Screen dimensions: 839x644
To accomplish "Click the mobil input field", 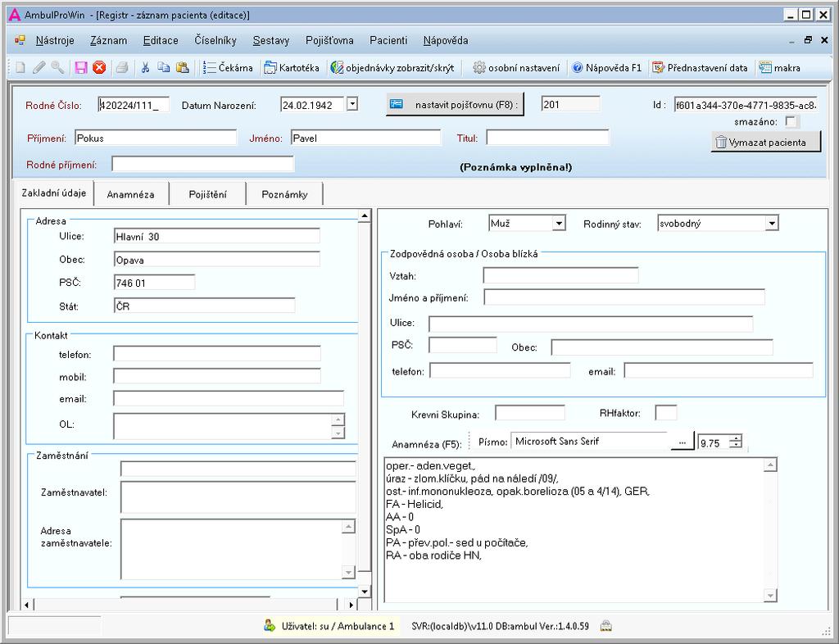I will pos(216,377).
